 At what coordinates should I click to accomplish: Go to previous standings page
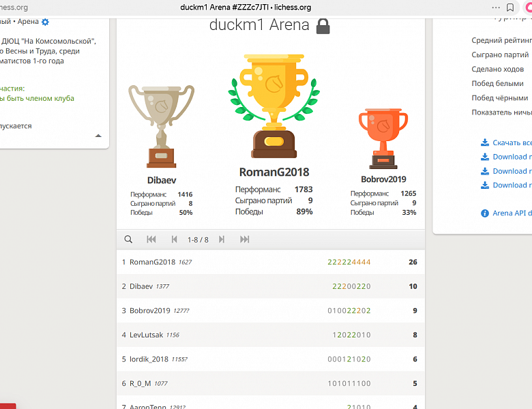click(x=175, y=239)
